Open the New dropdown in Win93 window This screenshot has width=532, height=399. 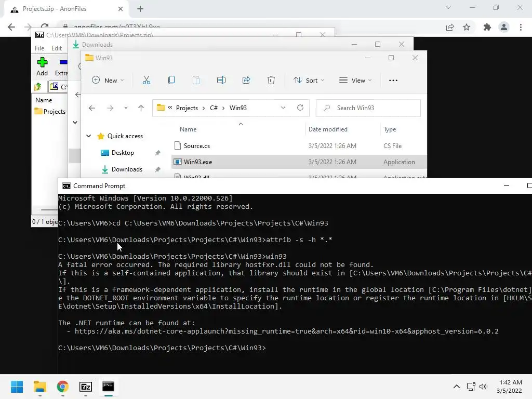click(108, 81)
